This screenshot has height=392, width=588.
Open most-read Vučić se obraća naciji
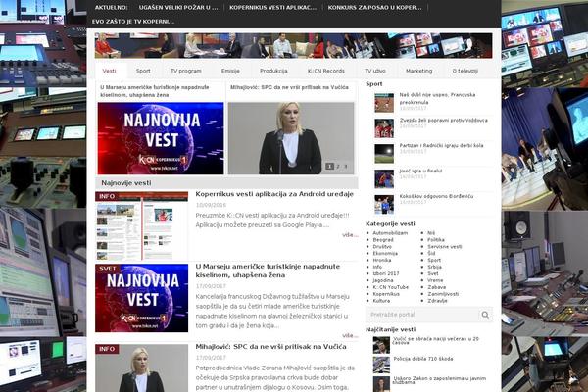(436, 341)
